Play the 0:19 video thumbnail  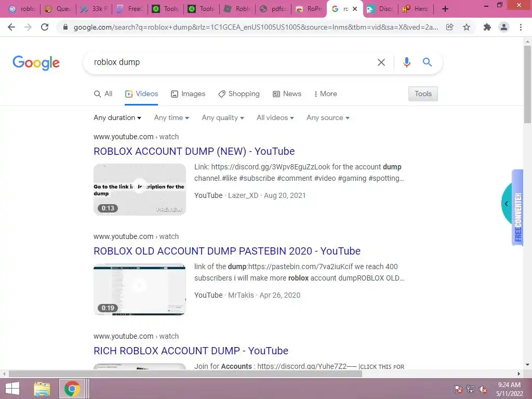tap(140, 289)
